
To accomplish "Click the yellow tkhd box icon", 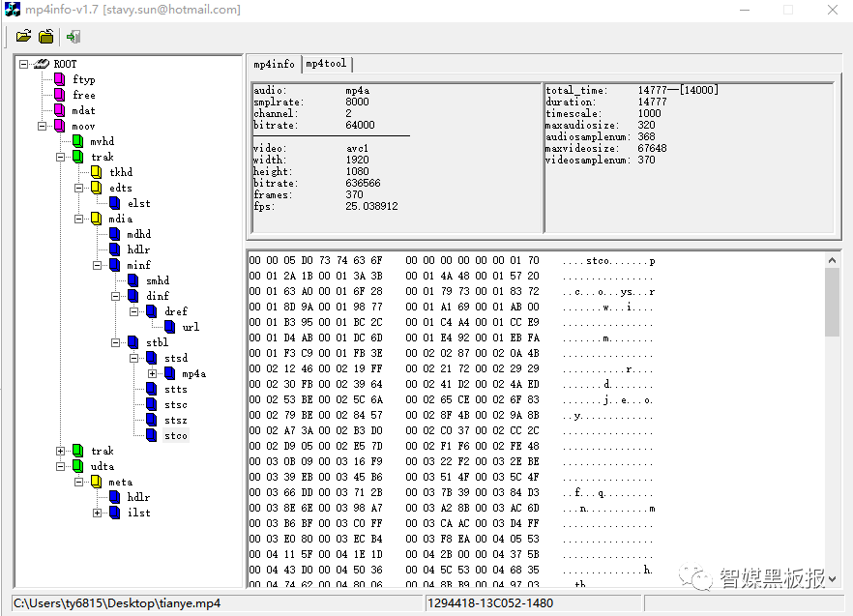I will [96, 172].
